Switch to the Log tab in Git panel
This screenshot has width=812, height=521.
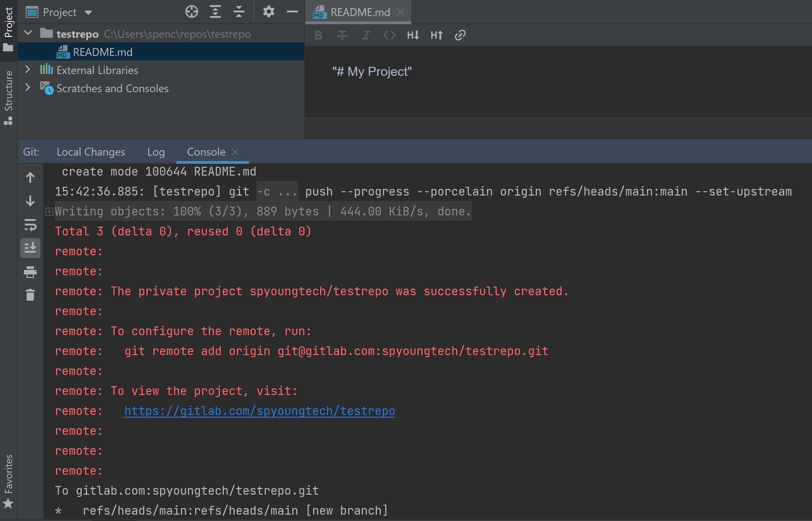pyautogui.click(x=156, y=152)
